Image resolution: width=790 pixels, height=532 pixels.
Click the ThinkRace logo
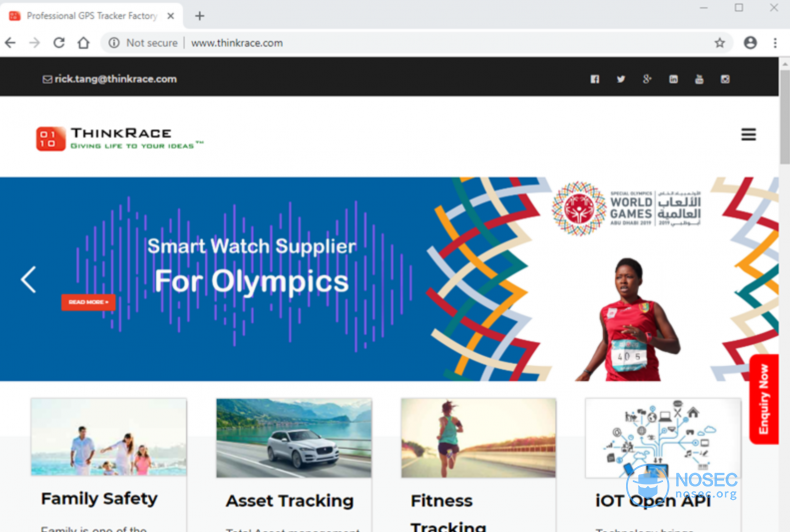(119, 139)
